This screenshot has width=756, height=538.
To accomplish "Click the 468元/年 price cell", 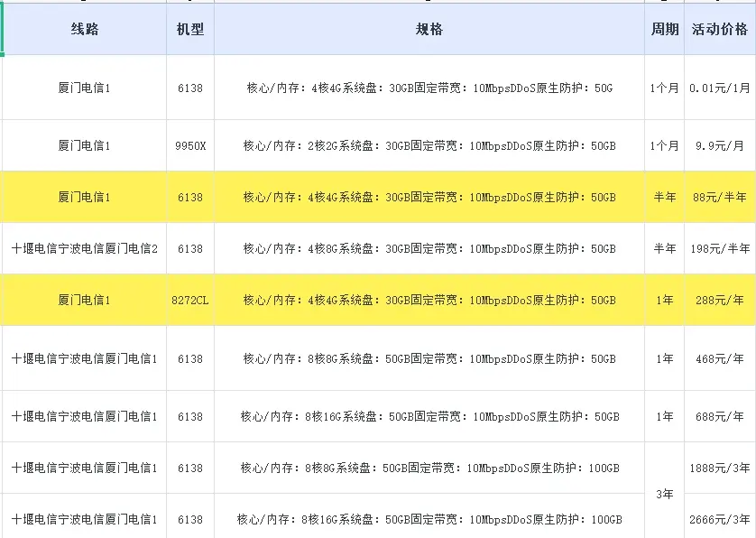I will pos(720,358).
